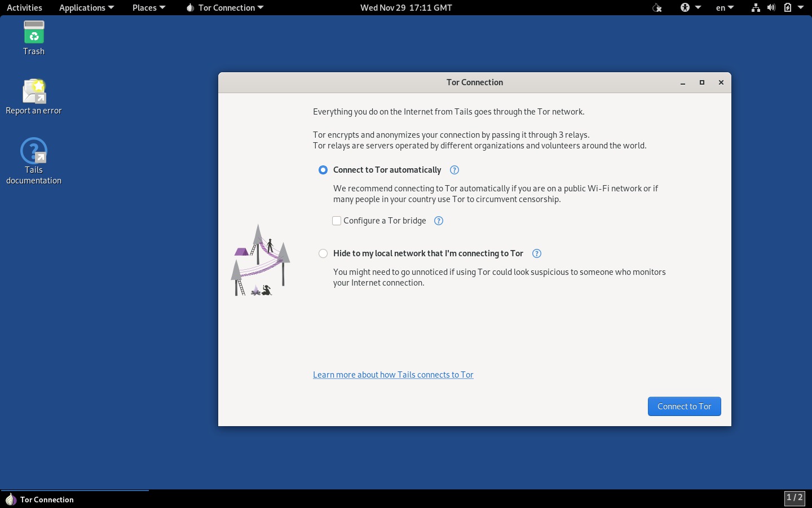812x508 pixels.
Task: Click the volume speaker icon in top bar
Action: [771, 7]
